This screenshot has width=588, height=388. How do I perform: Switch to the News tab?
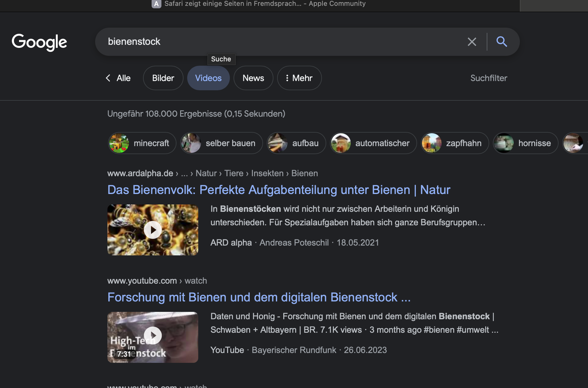point(253,78)
